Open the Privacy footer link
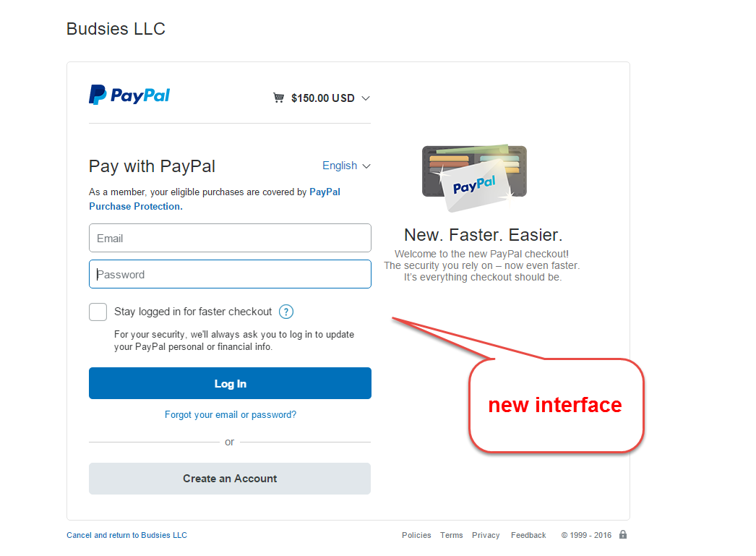 tap(486, 535)
